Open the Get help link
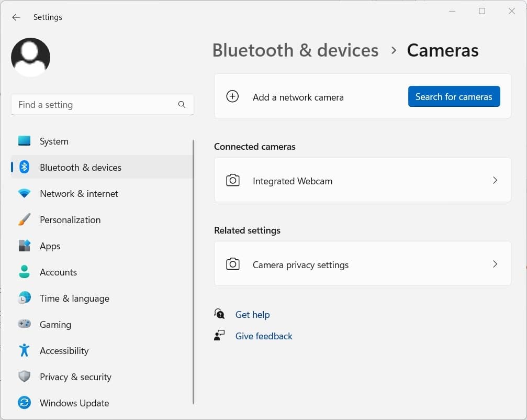This screenshot has width=527, height=420. [x=252, y=315]
